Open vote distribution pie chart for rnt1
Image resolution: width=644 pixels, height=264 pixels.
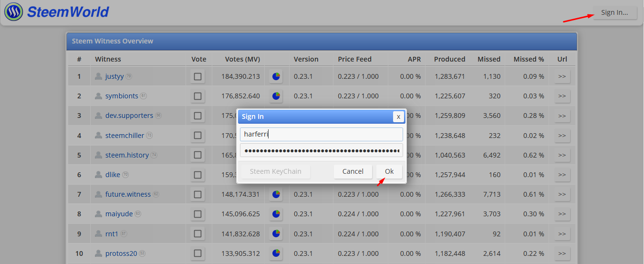pyautogui.click(x=276, y=233)
